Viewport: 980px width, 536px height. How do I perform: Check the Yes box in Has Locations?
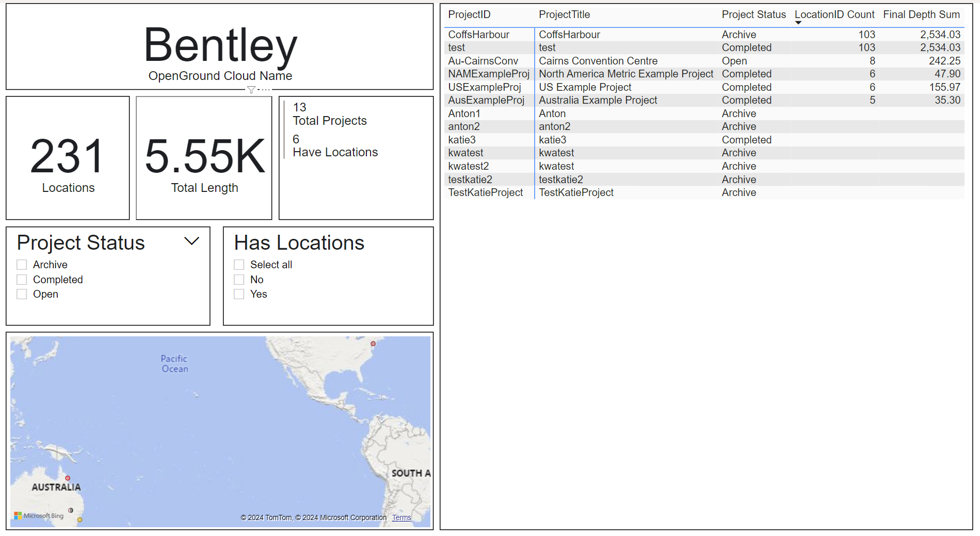(x=239, y=294)
